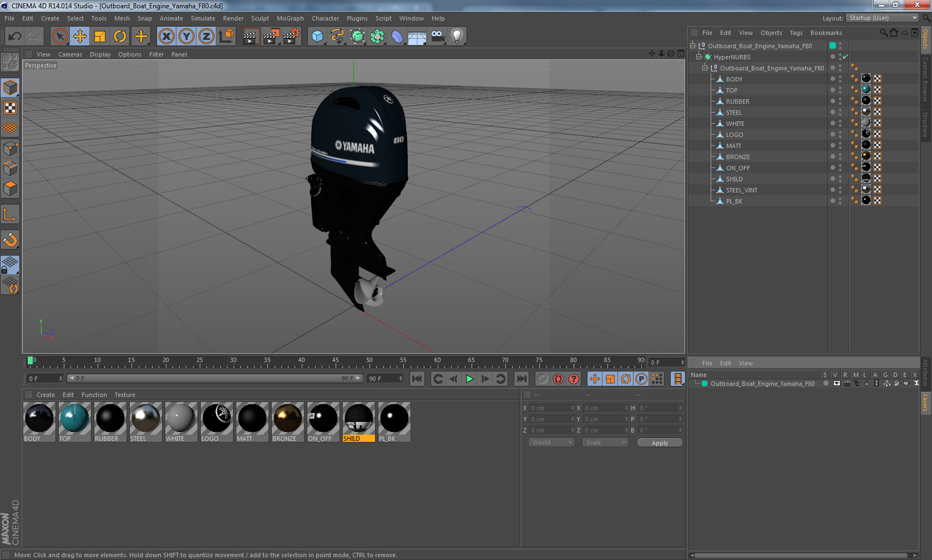
Task: Open viewport Cameras menu
Action: (x=70, y=54)
